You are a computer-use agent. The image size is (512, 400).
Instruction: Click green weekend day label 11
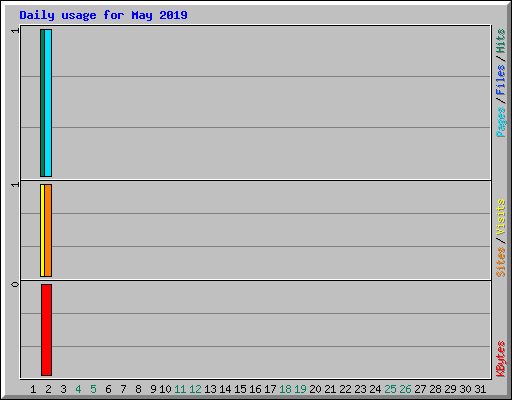click(x=180, y=389)
